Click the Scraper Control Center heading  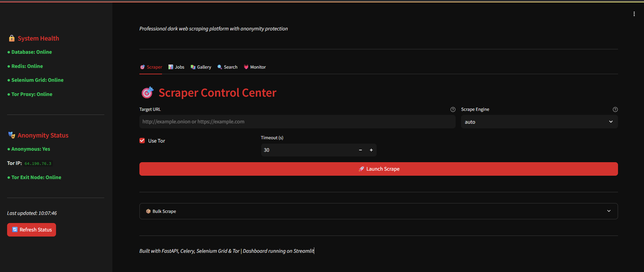click(217, 93)
